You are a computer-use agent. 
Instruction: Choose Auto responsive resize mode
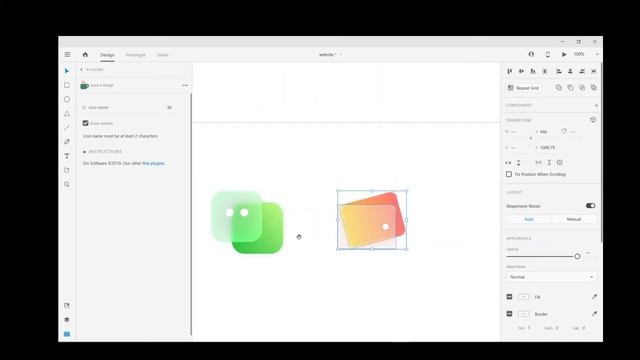point(529,219)
